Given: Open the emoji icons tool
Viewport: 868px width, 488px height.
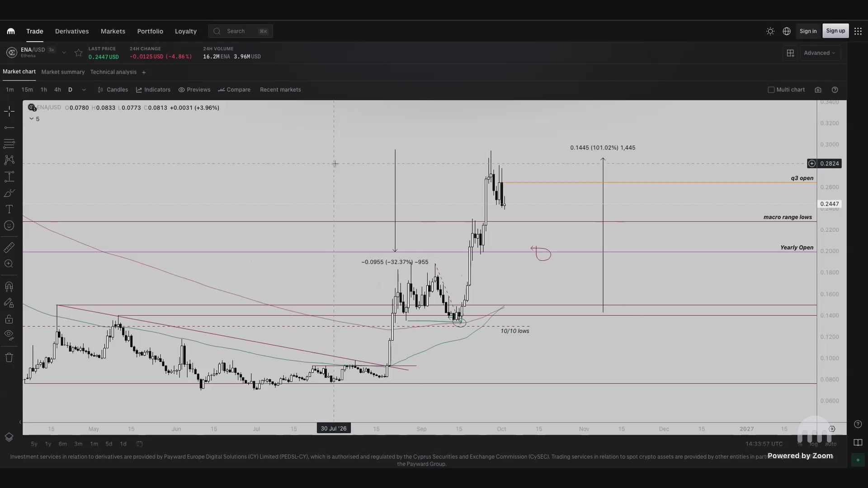Looking at the screenshot, I should point(9,225).
